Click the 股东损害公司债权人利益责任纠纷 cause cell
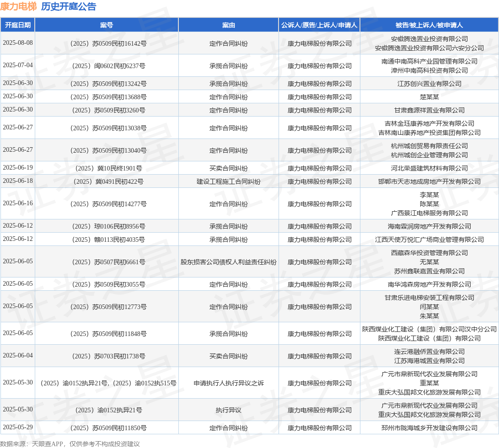499x448 pixels. [229, 262]
